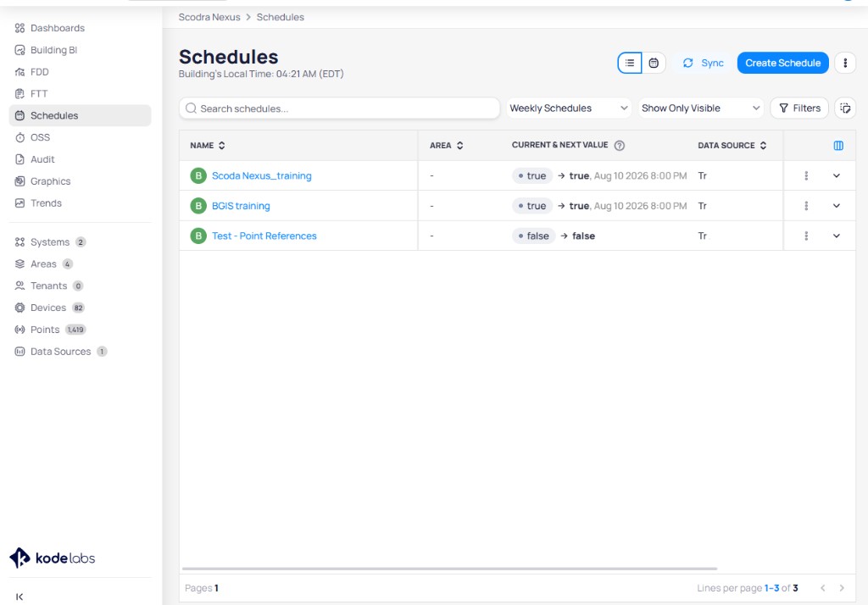The height and width of the screenshot is (605, 868).
Task: Open Test - Point References schedule
Action: tap(264, 236)
